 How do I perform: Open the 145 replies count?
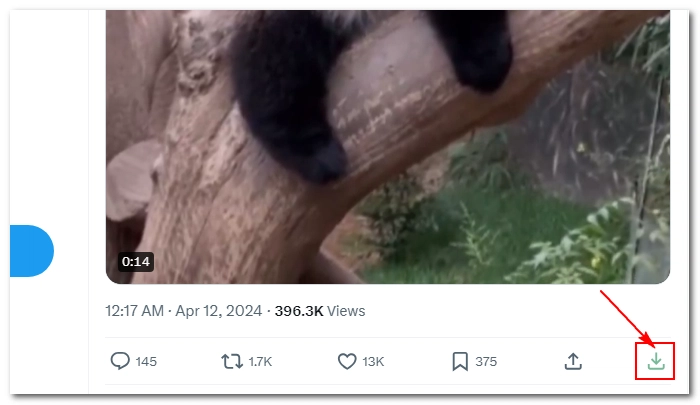point(146,361)
